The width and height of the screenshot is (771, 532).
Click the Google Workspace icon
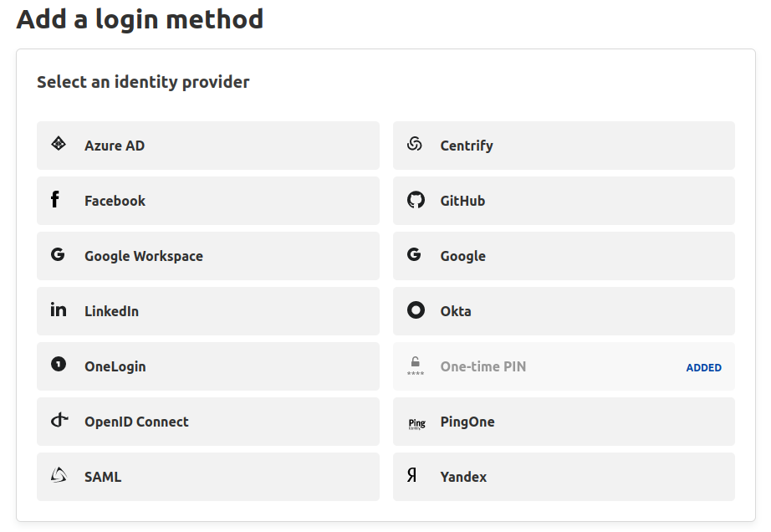[x=57, y=254]
